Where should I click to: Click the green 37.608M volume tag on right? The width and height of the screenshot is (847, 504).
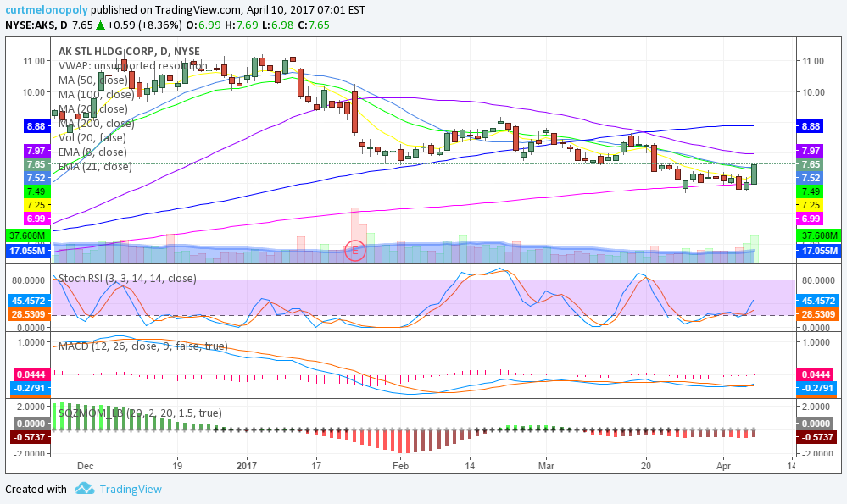click(819, 235)
